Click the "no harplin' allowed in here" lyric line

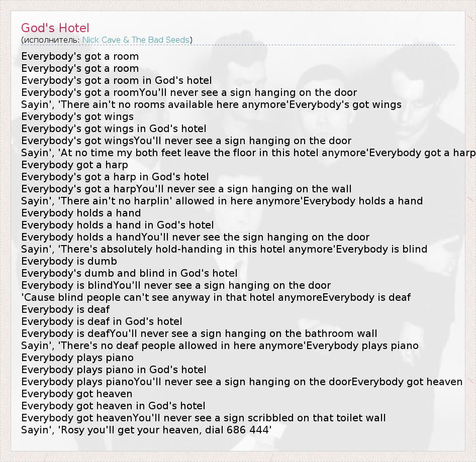point(222,201)
